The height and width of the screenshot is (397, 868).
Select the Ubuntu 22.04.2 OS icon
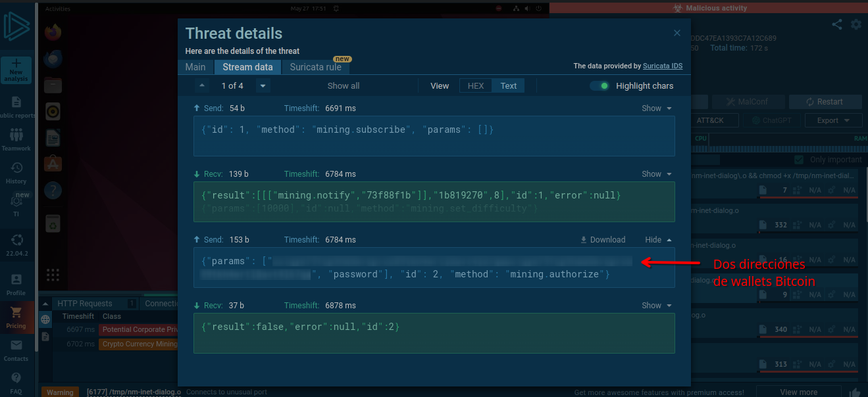[16, 245]
